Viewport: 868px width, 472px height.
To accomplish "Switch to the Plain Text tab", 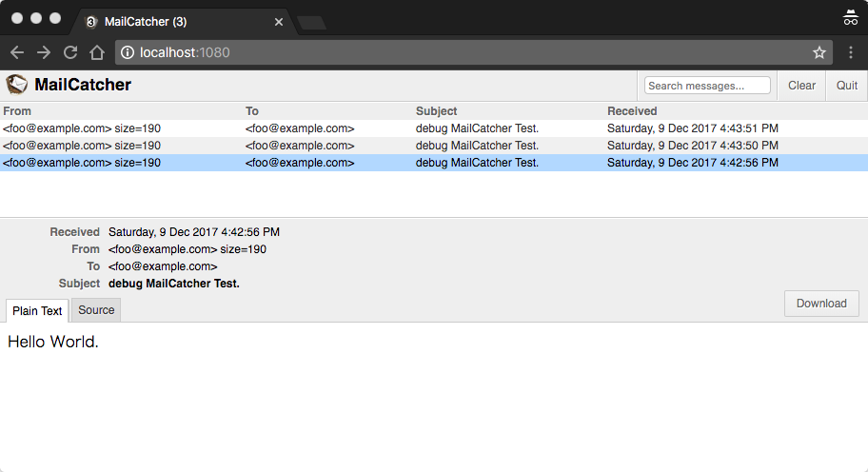I will (x=37, y=311).
